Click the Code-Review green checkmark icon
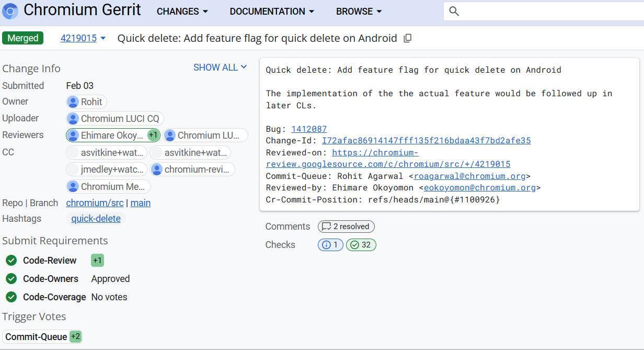The image size is (644, 350). 11,261
